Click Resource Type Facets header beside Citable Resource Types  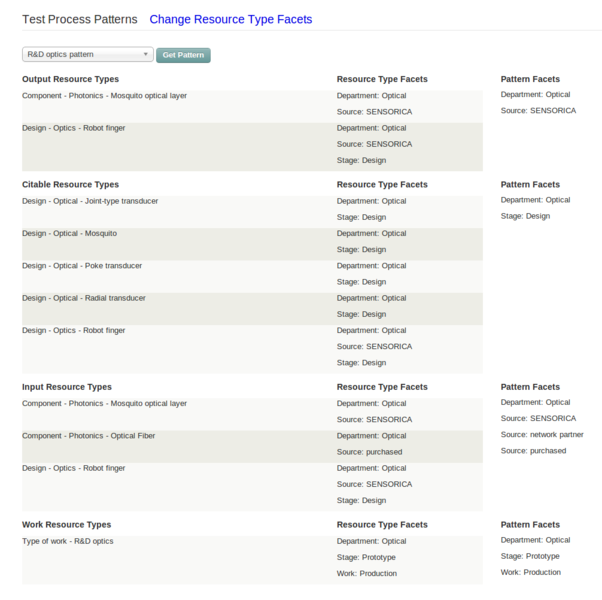[x=382, y=185]
